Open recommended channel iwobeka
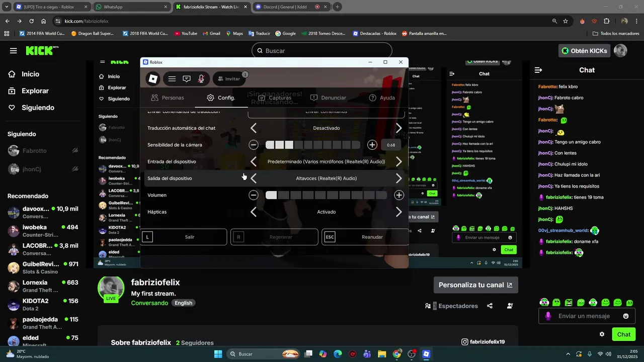644x362 pixels. (x=43, y=231)
